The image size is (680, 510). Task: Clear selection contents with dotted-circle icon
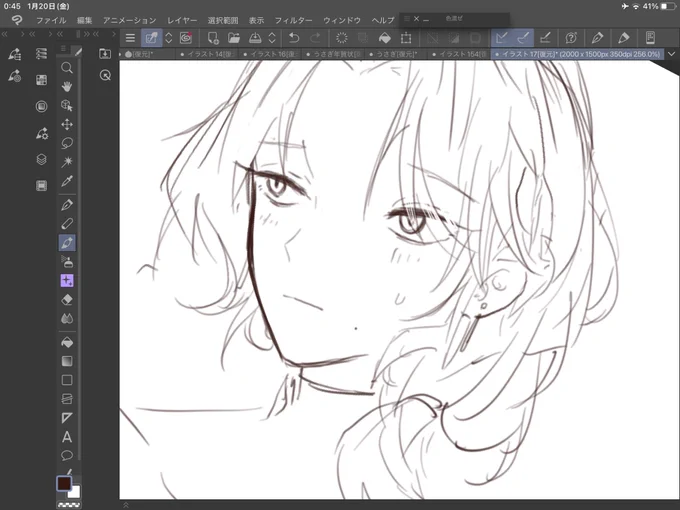(x=342, y=38)
